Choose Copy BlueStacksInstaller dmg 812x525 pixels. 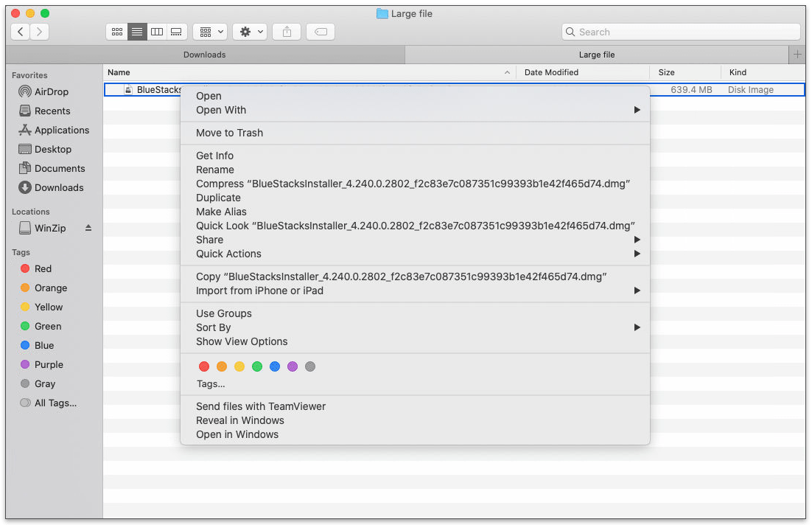coord(415,277)
